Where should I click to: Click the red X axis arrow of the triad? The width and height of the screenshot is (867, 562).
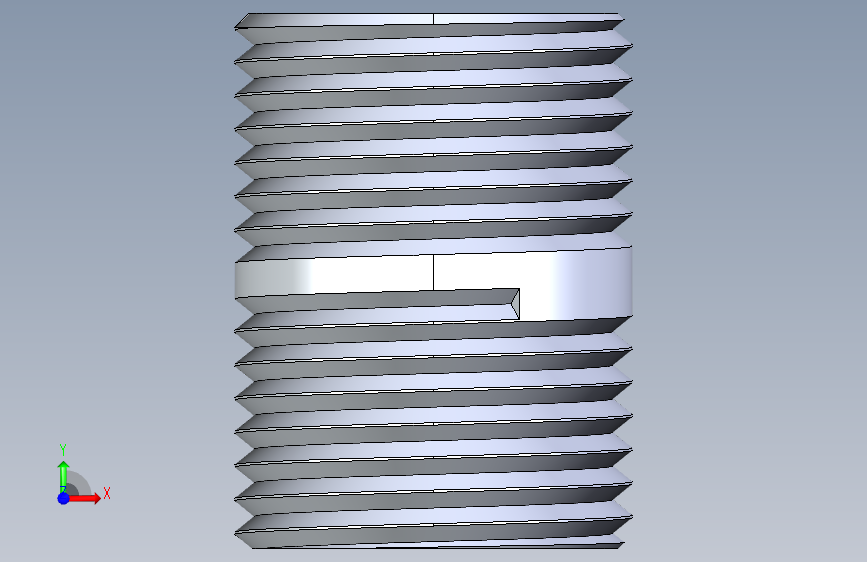[x=85, y=498]
